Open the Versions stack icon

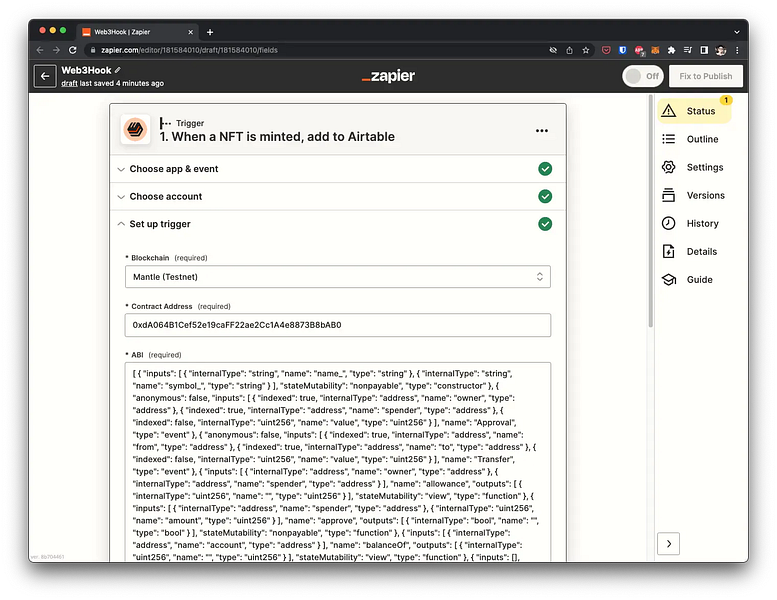(668, 195)
